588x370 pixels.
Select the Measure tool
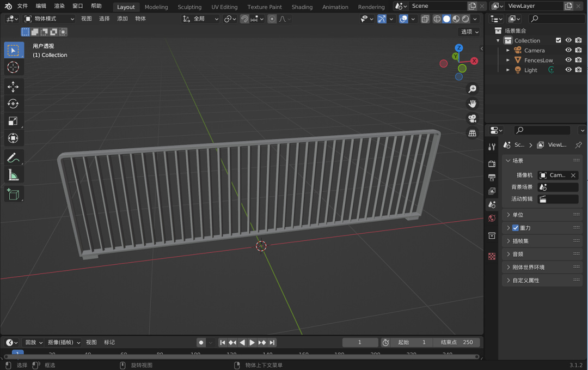(x=14, y=175)
